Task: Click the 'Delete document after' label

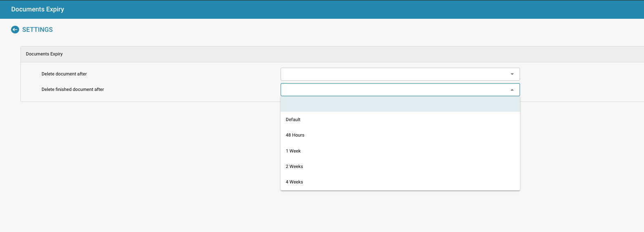Action: (64, 74)
